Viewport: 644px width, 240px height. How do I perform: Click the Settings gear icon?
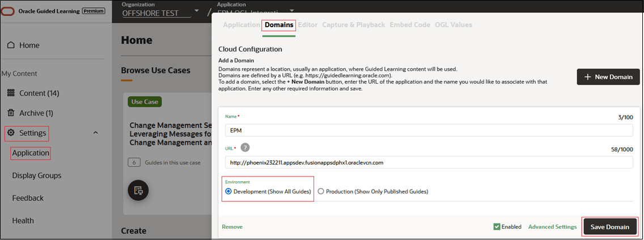[x=11, y=133]
